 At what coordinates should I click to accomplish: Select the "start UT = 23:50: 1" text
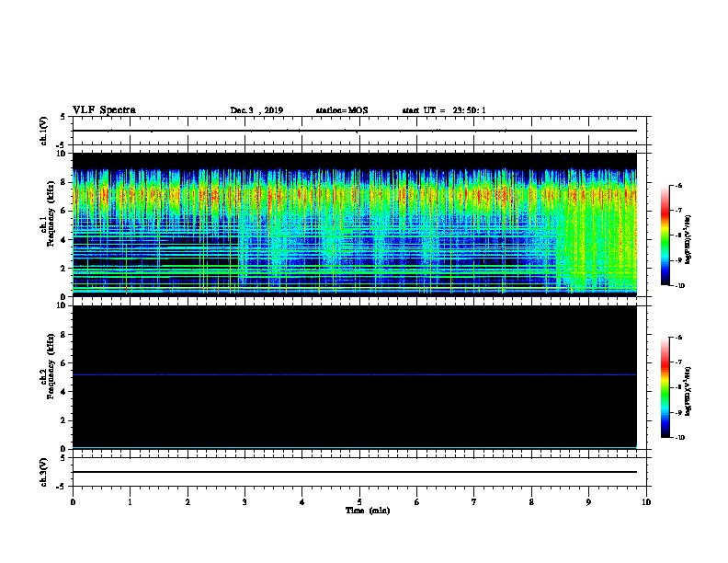click(x=444, y=110)
